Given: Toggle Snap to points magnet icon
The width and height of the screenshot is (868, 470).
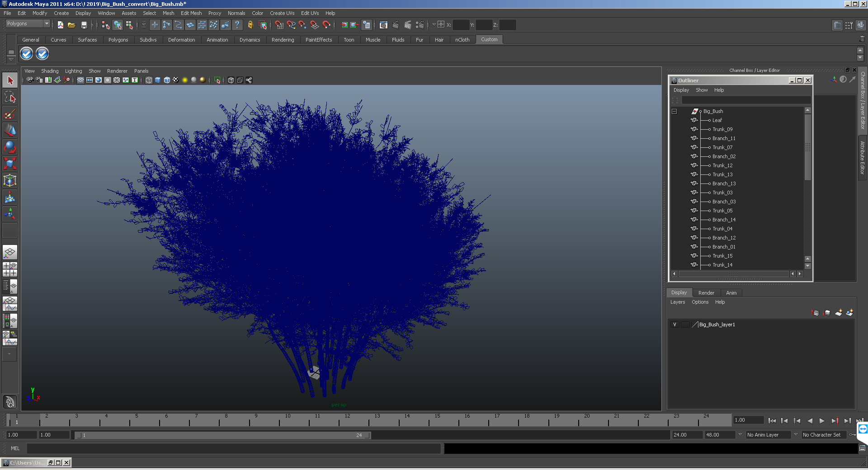Looking at the screenshot, I should (302, 25).
